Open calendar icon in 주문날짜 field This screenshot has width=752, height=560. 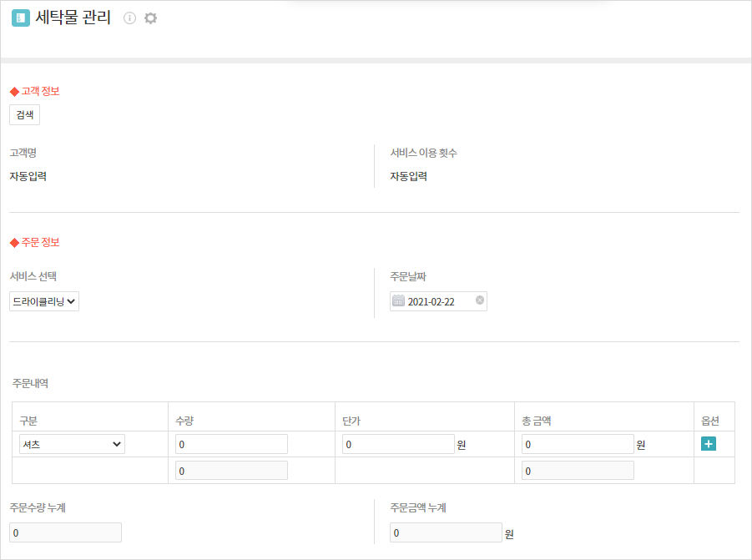click(399, 301)
